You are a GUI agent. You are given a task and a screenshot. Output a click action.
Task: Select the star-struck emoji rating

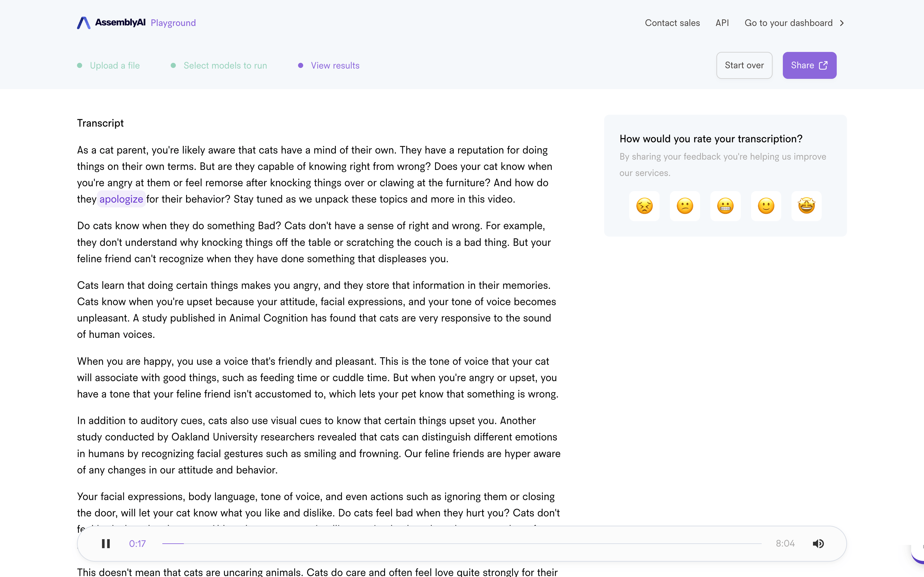click(806, 206)
